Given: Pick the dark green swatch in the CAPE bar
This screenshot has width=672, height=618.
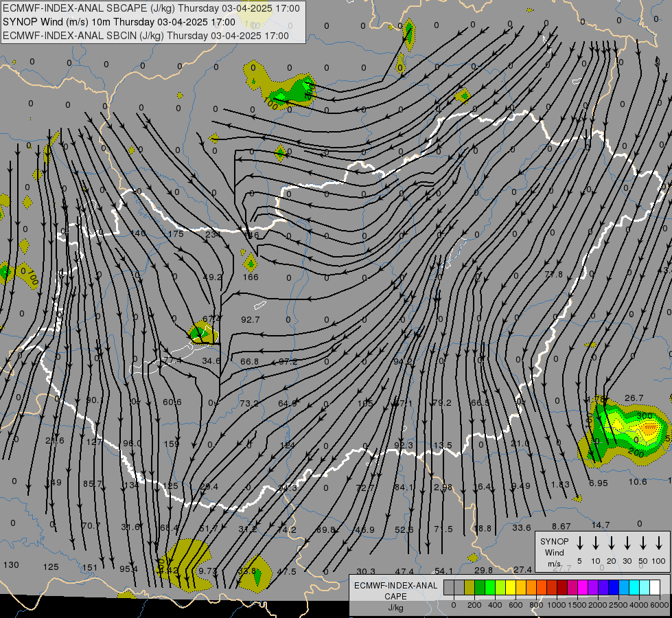Looking at the screenshot, I should [x=480, y=588].
